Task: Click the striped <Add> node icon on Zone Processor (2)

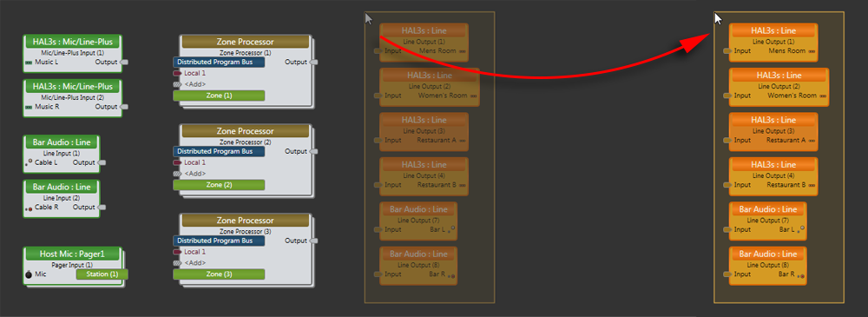Action: 177,174
